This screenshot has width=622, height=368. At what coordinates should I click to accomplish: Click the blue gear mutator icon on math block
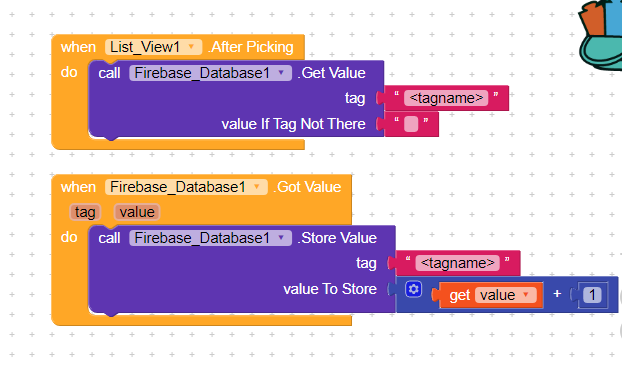point(413,289)
